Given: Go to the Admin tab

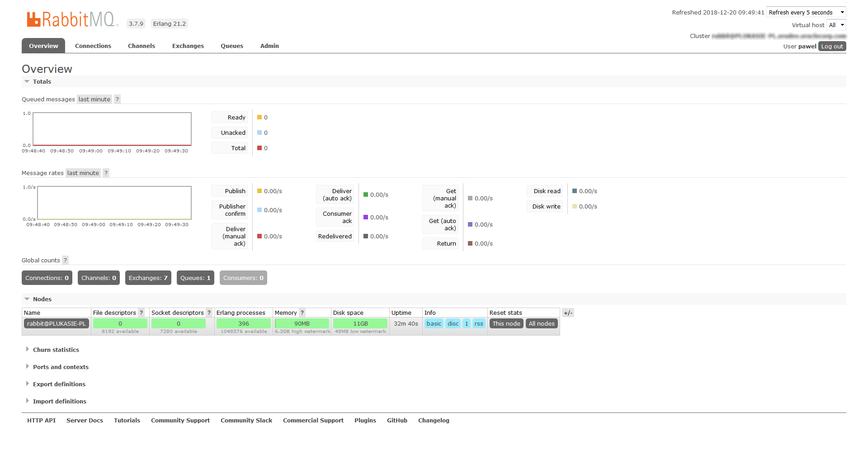Looking at the screenshot, I should click(269, 46).
